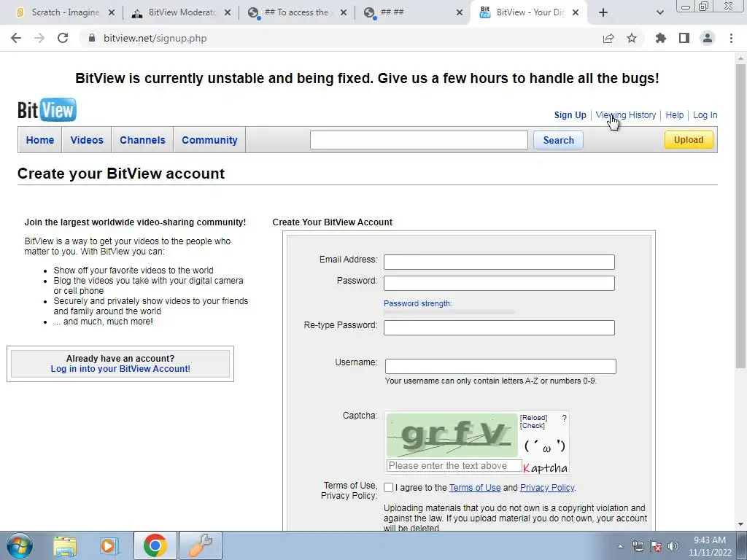Click the captcha text entry field
747x560 pixels.
(454, 466)
